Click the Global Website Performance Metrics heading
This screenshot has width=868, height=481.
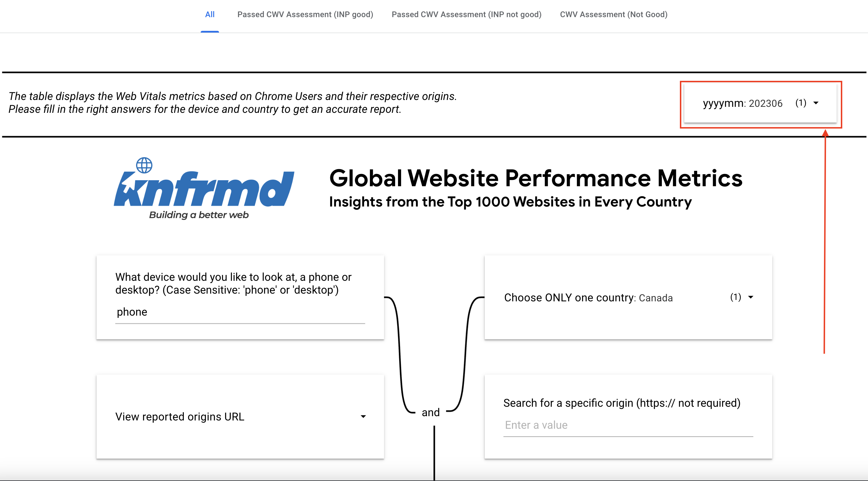click(536, 178)
